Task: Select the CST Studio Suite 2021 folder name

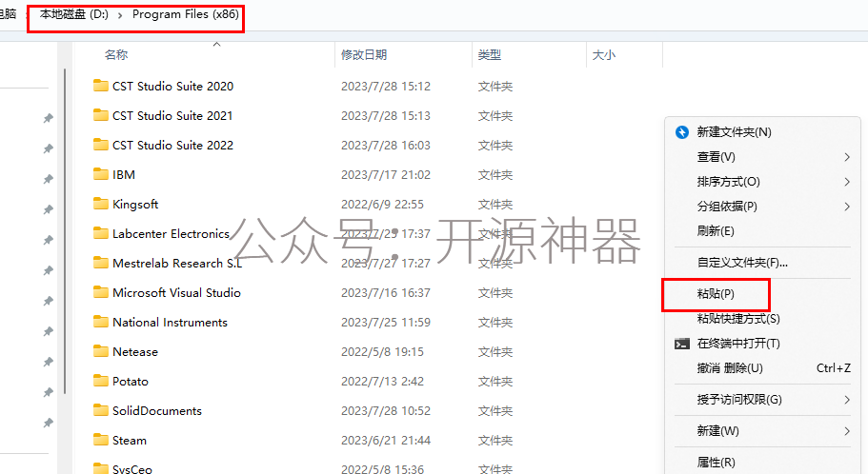Action: tap(172, 115)
